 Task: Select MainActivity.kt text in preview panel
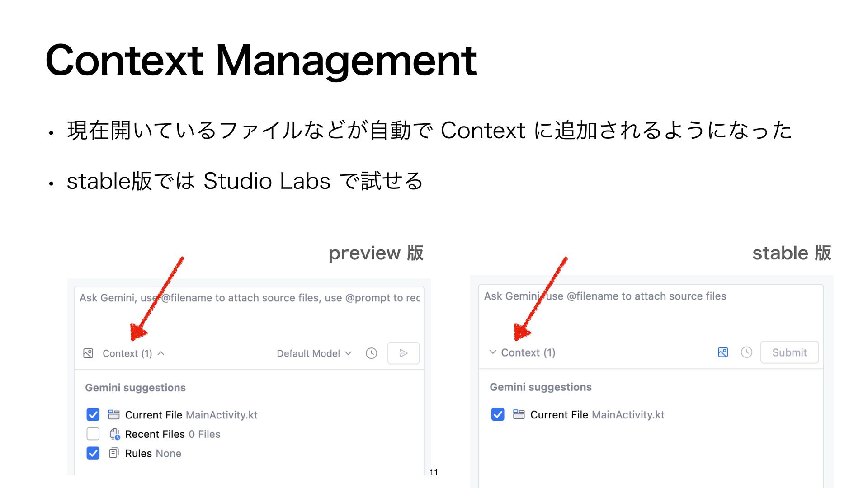coord(222,415)
